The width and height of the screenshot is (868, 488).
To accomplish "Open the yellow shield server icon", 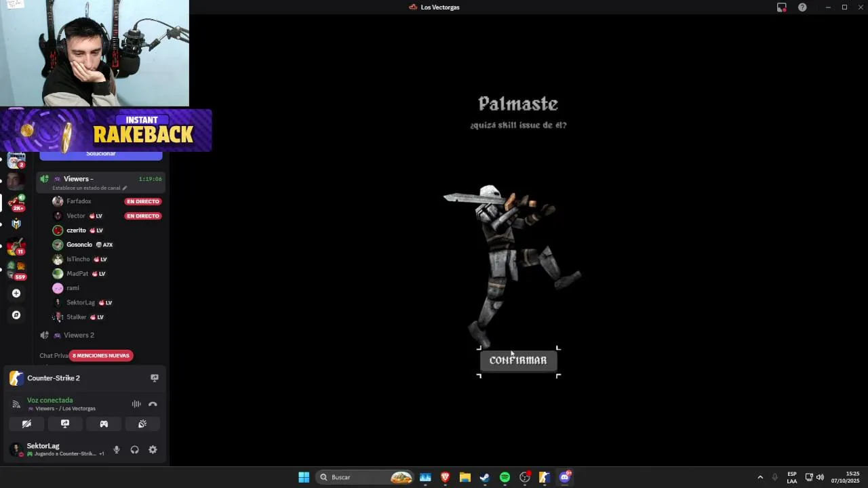I will (x=16, y=224).
